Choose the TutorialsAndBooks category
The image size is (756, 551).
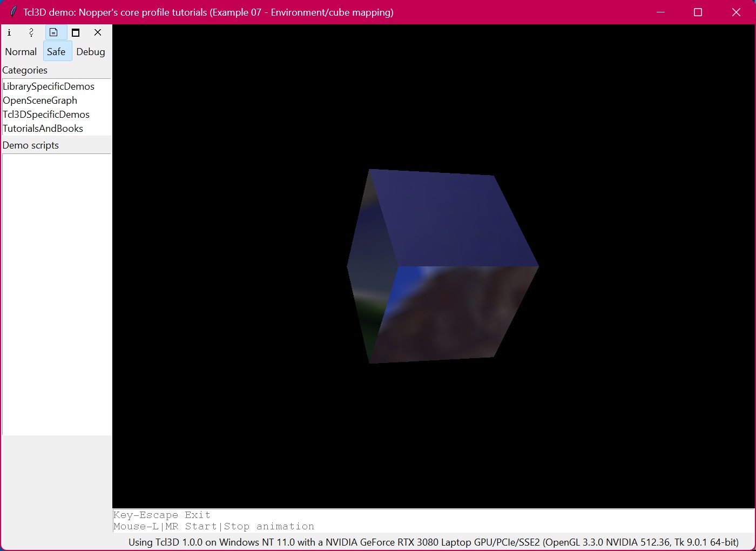(x=43, y=129)
